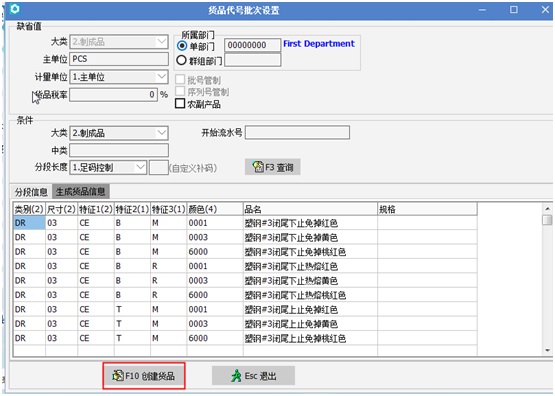This screenshot has height=396, width=555.
Task: Click the 货品税率 input field
Action: pos(113,94)
